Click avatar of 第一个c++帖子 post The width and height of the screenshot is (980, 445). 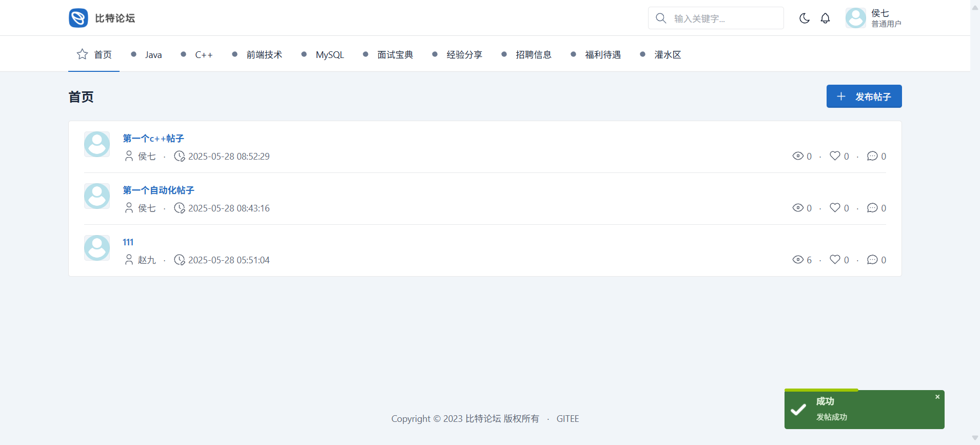tap(97, 144)
